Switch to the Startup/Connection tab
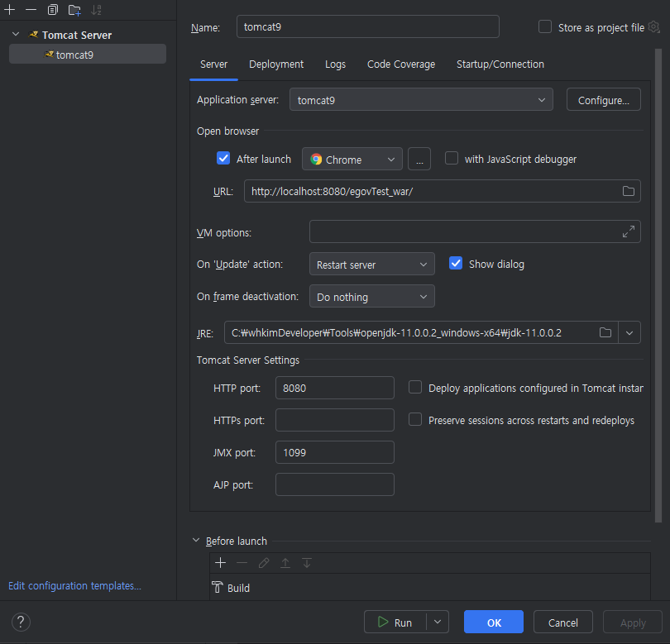Viewport: 670px width, 644px height. [500, 64]
